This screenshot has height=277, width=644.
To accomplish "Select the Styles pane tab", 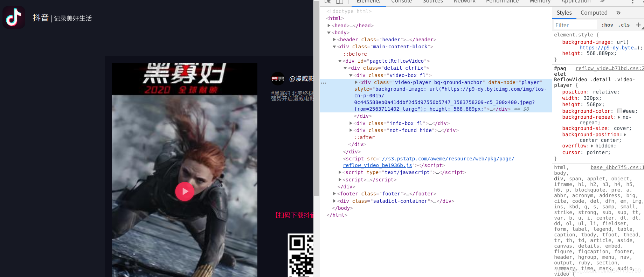I will tap(564, 13).
